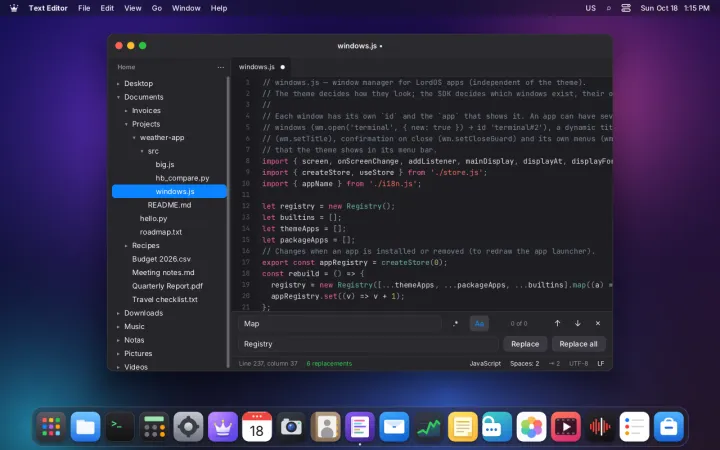Expand the Videos folder
Screen dimensions: 720x450
click(118, 367)
